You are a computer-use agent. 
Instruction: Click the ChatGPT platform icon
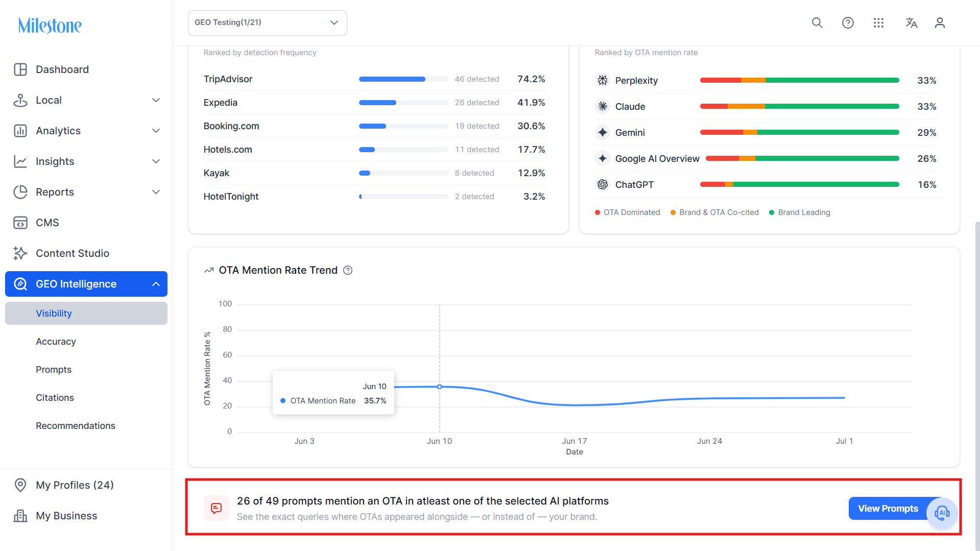(603, 184)
